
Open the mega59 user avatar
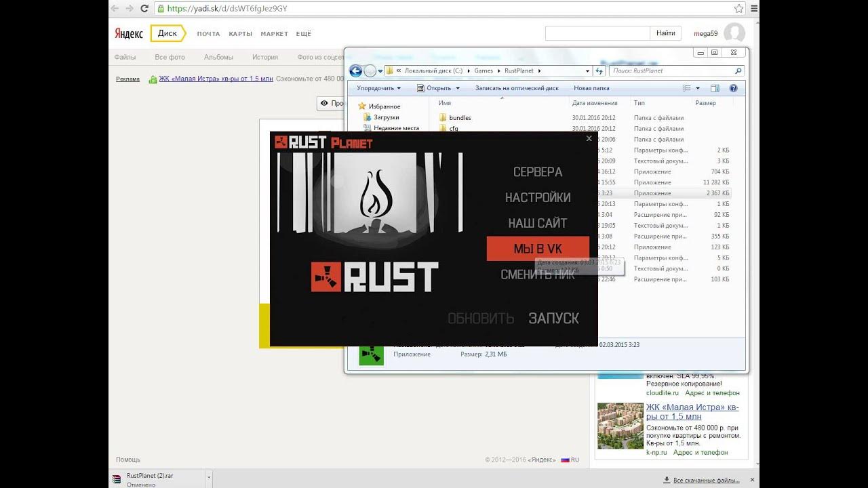pyautogui.click(x=734, y=33)
